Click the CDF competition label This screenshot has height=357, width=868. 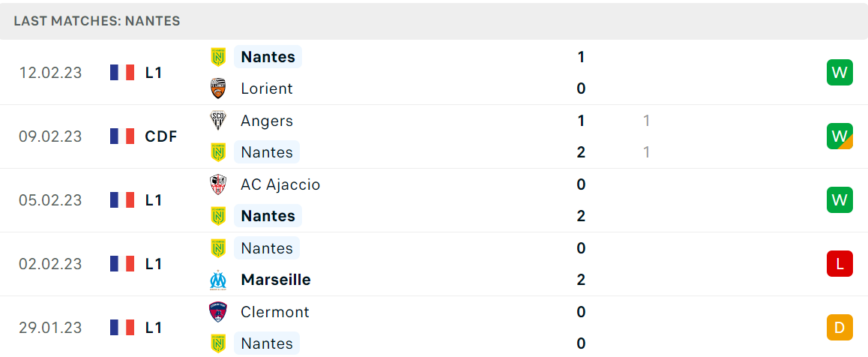[x=161, y=136]
